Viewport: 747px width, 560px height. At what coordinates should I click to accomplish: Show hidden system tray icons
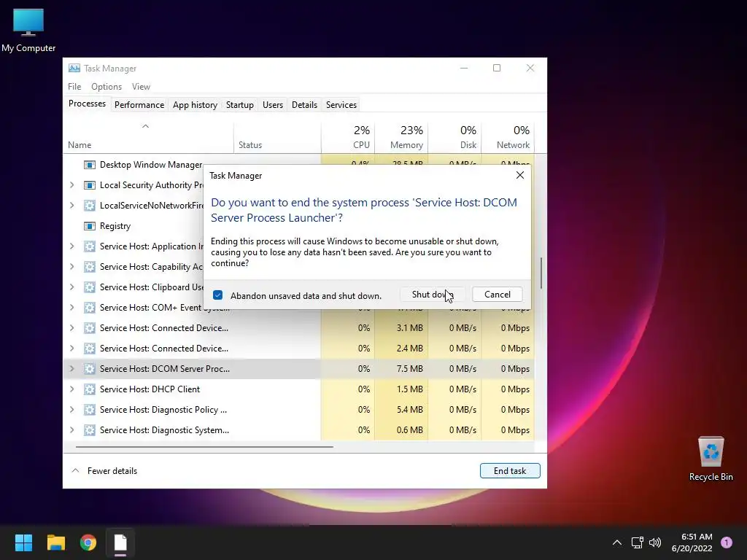tap(616, 542)
